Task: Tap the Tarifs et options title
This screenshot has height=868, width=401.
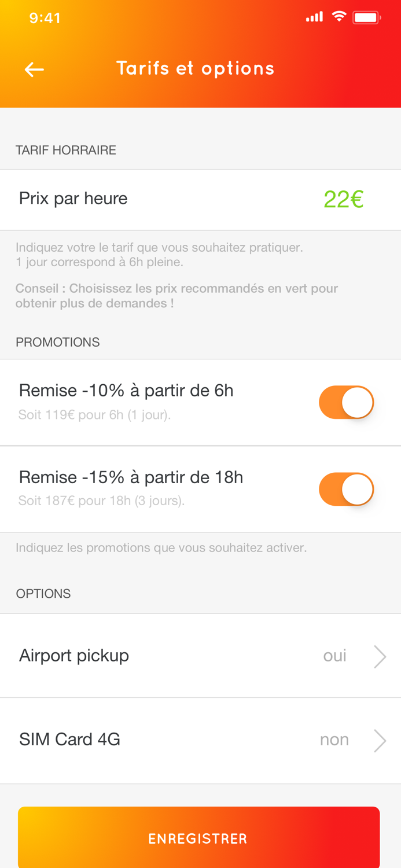Action: click(196, 68)
